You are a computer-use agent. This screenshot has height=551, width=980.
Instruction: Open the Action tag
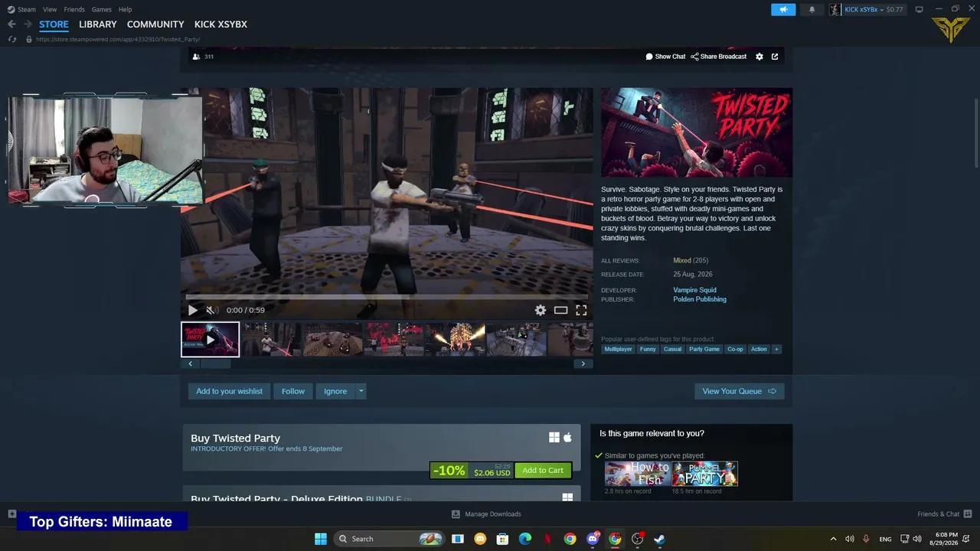(x=759, y=349)
